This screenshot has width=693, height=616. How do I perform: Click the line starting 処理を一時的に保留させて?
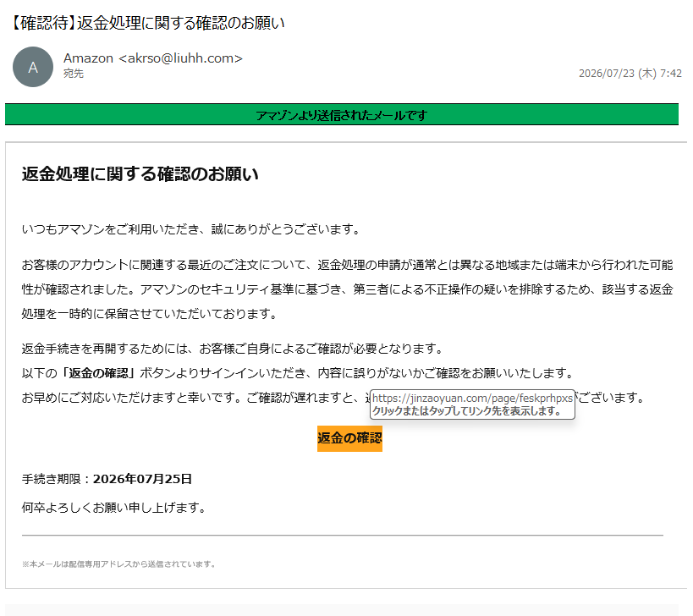(x=151, y=314)
